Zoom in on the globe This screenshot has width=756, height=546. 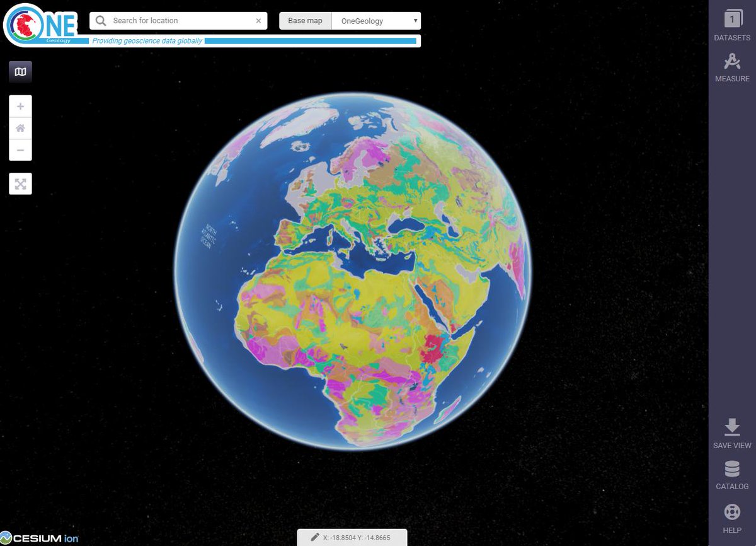(x=20, y=106)
